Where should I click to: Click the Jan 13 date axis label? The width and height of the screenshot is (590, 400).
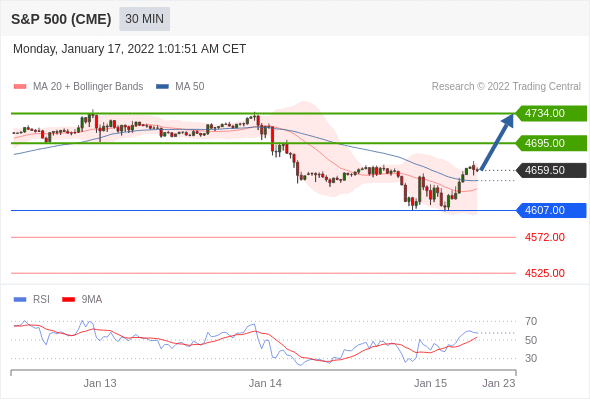click(x=100, y=383)
